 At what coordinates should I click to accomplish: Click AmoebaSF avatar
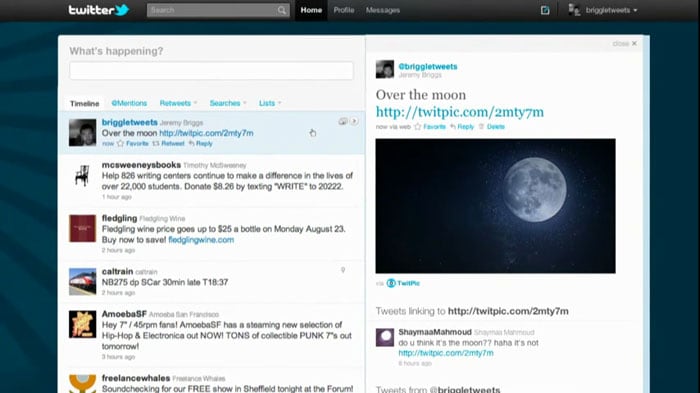coord(83,324)
